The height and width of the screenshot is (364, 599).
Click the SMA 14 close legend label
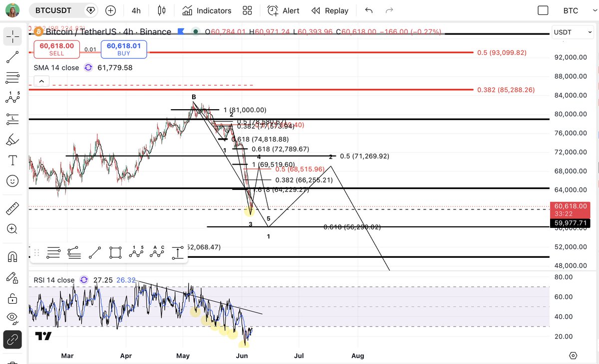click(x=56, y=67)
